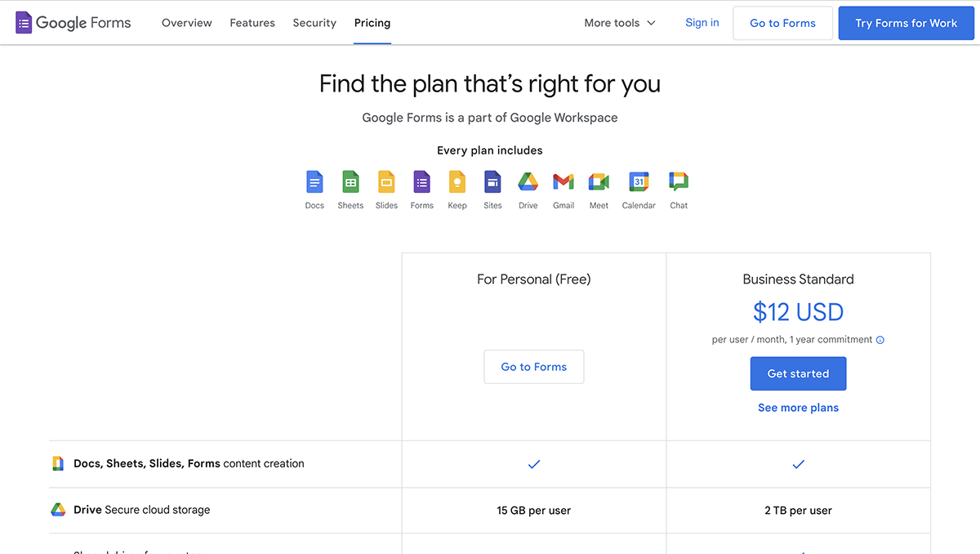Click the Sign in link
This screenshot has width=980, height=554.
(702, 23)
